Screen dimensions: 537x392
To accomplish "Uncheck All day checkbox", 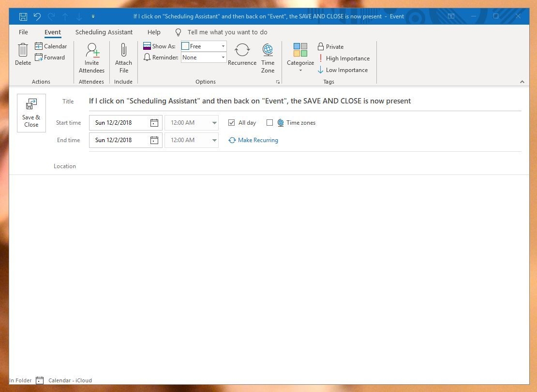I will click(x=232, y=122).
